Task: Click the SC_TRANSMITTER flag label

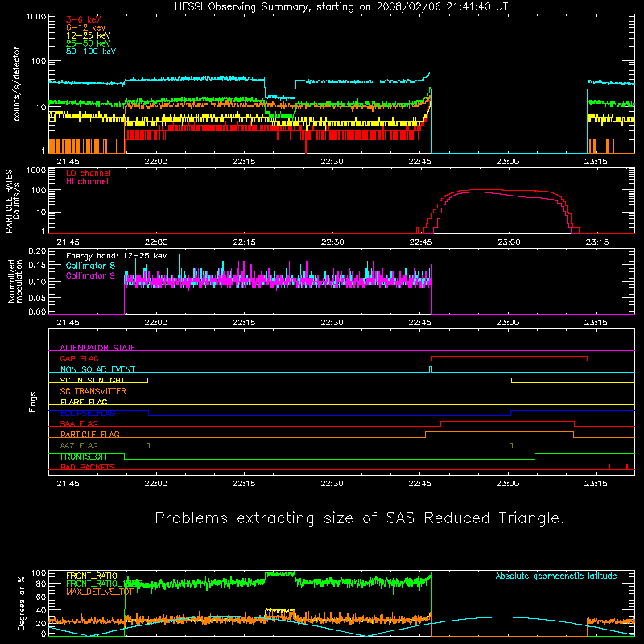Action: tap(93, 391)
